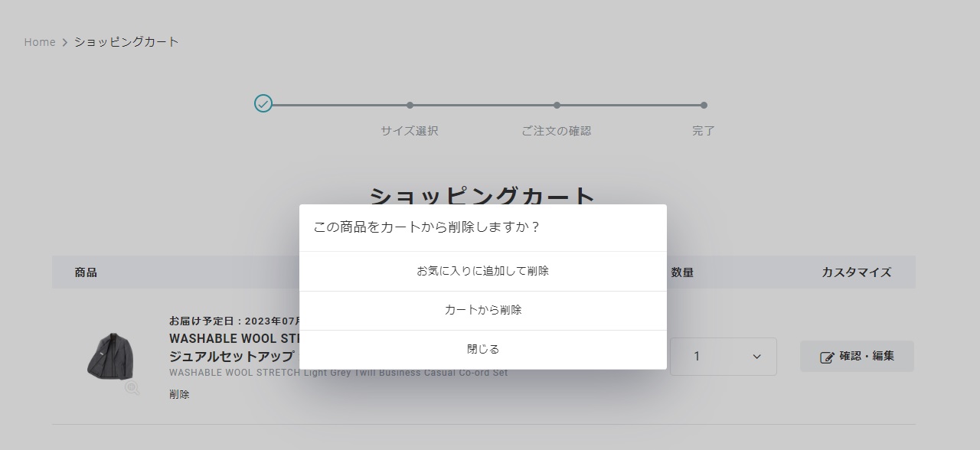Click the 数量 column header
Image resolution: width=980 pixels, height=450 pixels.
[682, 272]
